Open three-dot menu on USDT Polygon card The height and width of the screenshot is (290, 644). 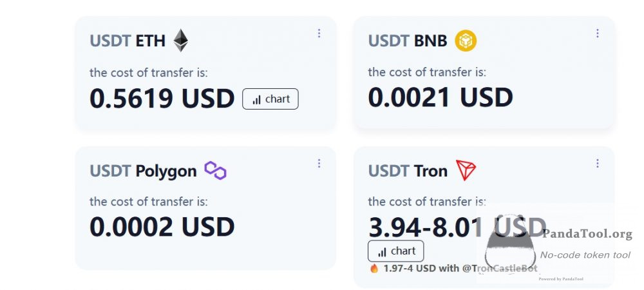(x=319, y=164)
